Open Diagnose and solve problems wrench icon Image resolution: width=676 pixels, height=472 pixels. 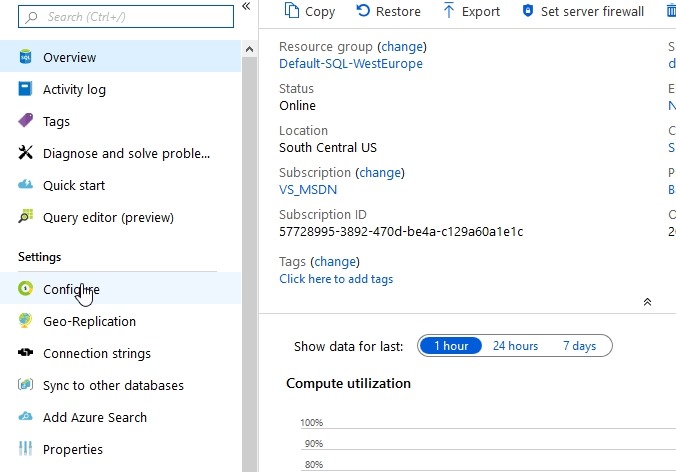(26, 153)
